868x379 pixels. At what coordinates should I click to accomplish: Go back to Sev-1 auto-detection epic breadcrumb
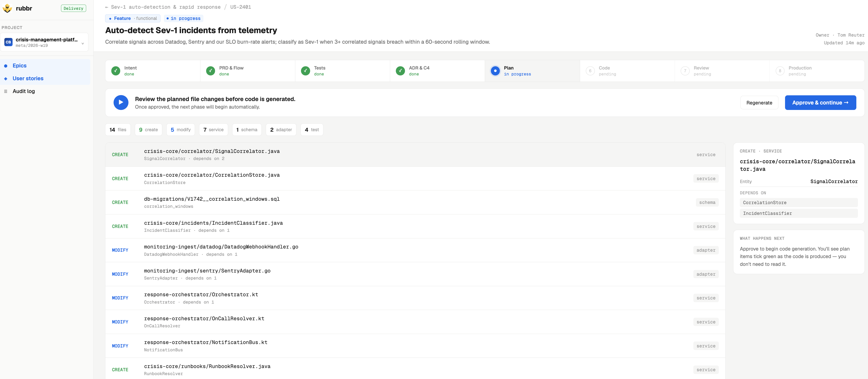(163, 7)
